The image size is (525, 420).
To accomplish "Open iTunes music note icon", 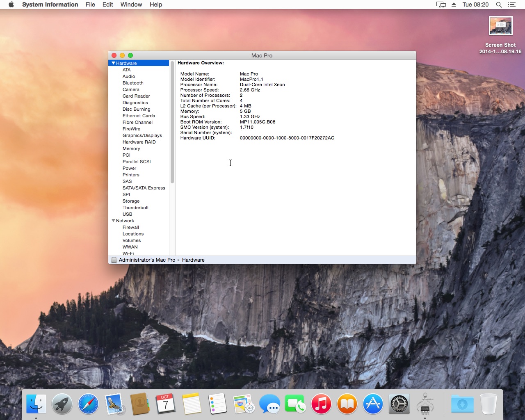I will 321,404.
